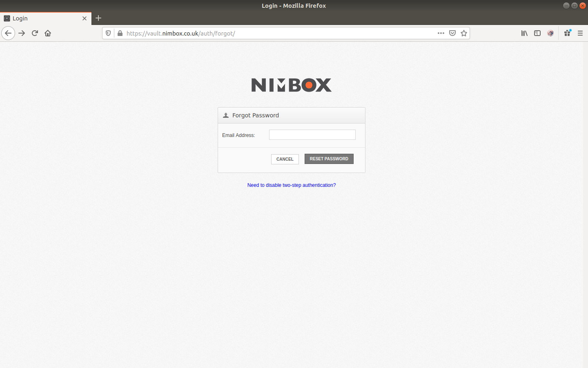
Task: Focus the Email Address field
Action: click(312, 135)
